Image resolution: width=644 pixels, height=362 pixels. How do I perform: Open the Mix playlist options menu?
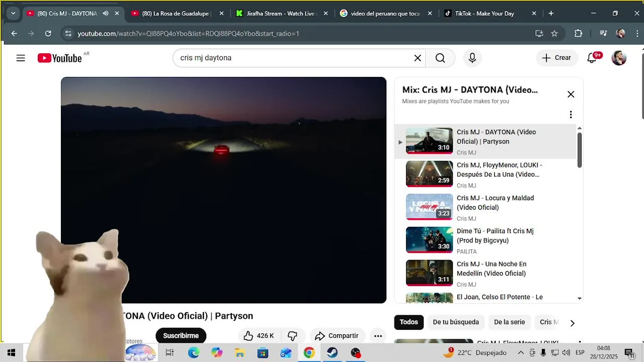click(571, 115)
